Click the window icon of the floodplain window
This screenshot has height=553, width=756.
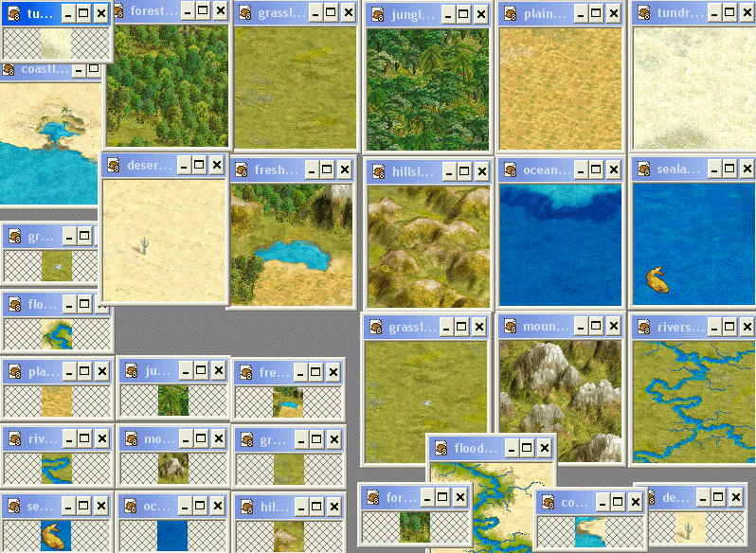(x=441, y=448)
